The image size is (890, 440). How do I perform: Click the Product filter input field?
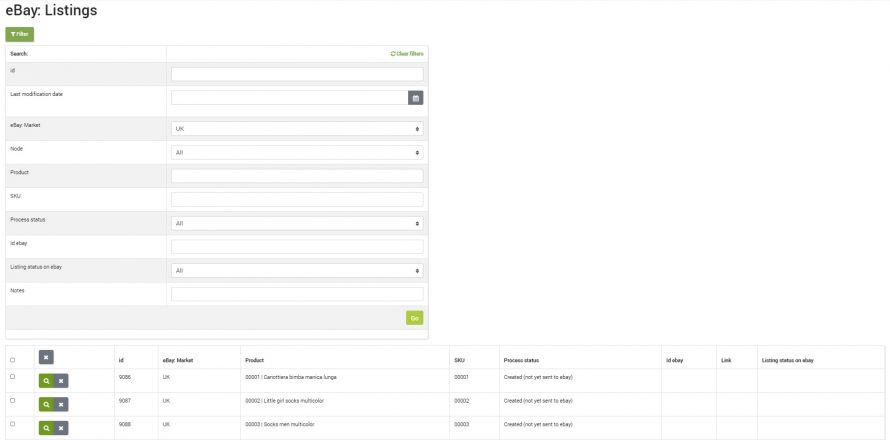pos(297,176)
